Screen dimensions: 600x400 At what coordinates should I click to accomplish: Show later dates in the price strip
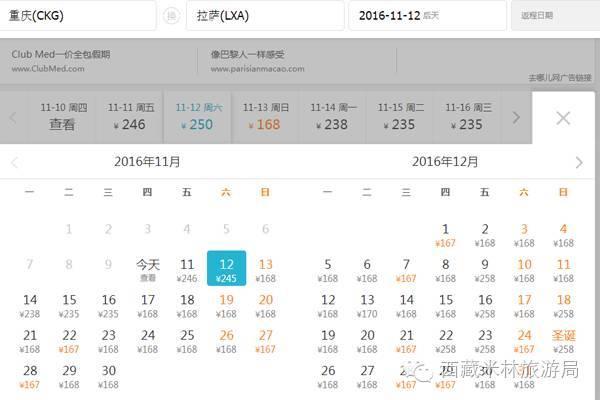(x=516, y=117)
